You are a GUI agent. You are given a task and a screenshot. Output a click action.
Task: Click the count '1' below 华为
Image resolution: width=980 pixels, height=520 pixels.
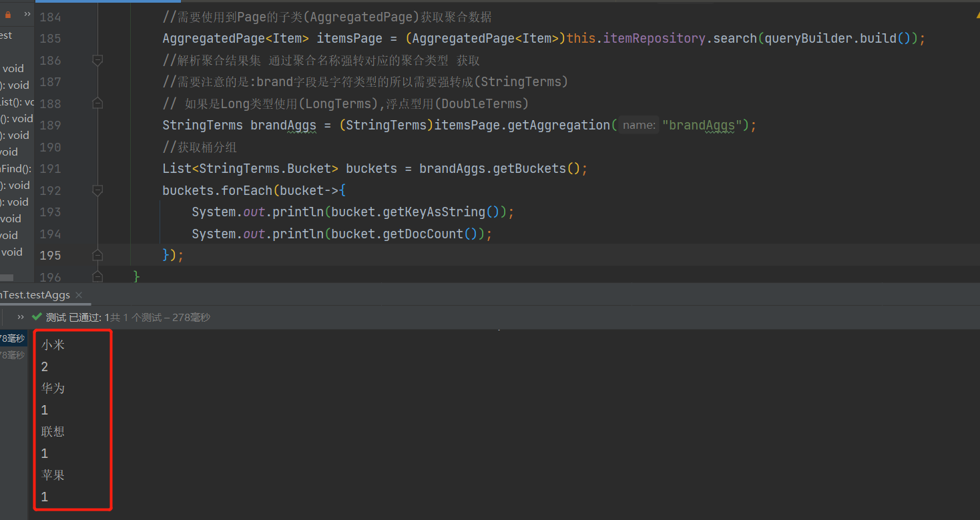tap(45, 410)
